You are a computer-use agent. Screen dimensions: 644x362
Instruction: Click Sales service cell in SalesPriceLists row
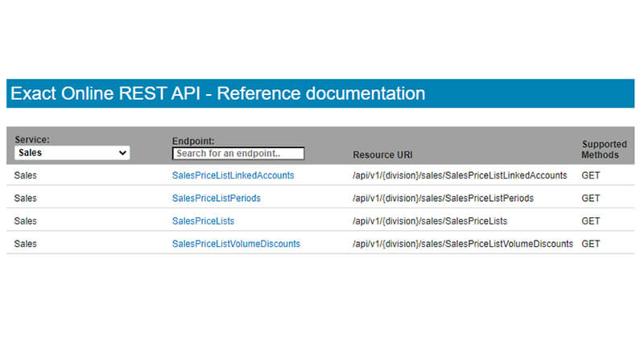[x=26, y=220]
